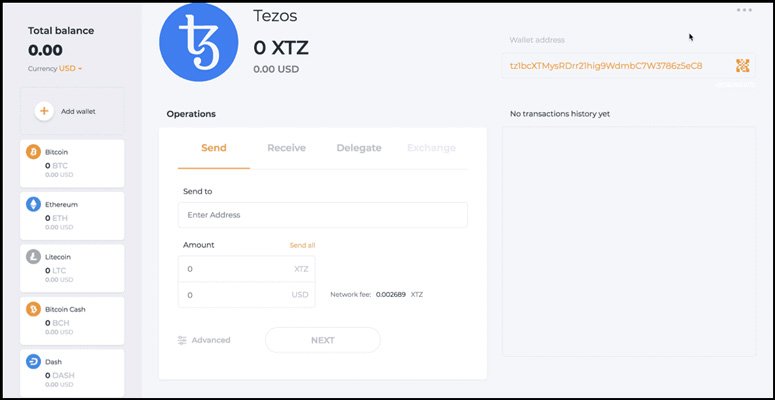The width and height of the screenshot is (775, 400).
Task: Click the 0 XTZ balance text
Action: pos(281,48)
